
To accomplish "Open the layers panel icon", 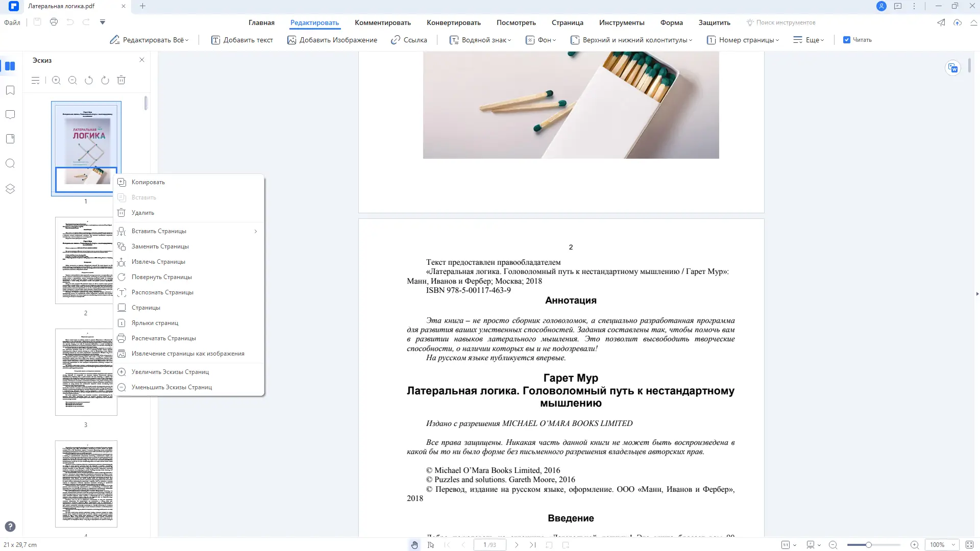I will point(10,189).
